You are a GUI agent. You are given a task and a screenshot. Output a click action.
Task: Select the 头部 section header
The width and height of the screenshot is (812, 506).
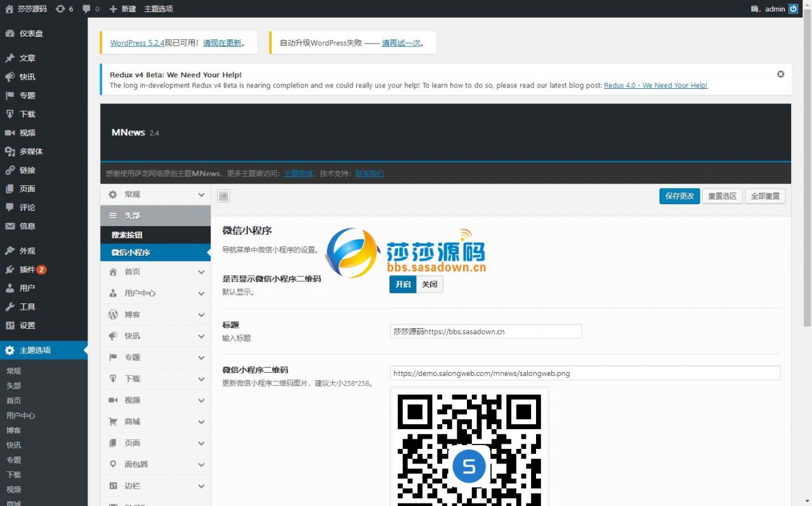coord(155,216)
